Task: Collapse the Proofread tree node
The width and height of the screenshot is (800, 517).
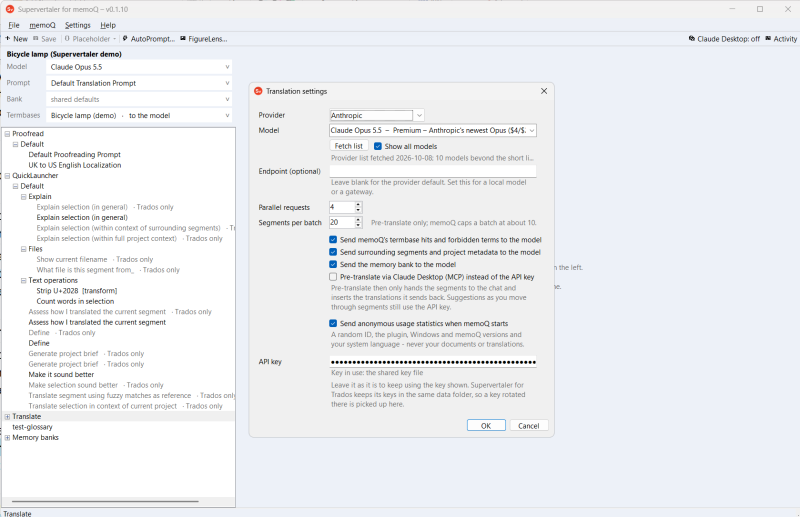Action: pyautogui.click(x=8, y=134)
